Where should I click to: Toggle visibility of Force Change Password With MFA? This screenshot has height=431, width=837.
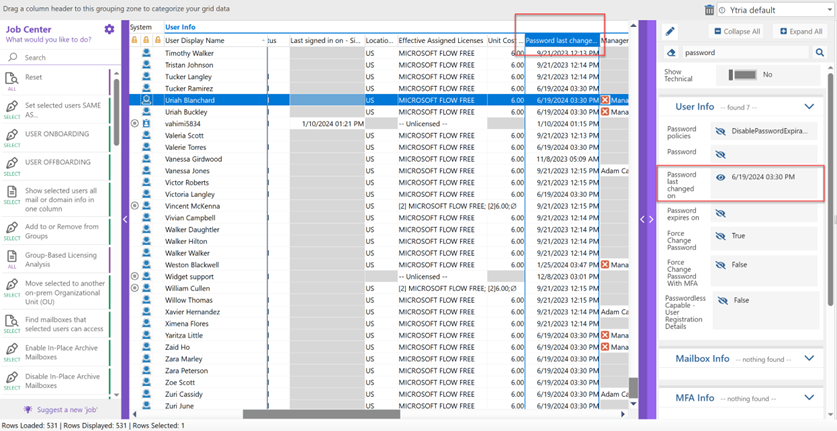[721, 265]
